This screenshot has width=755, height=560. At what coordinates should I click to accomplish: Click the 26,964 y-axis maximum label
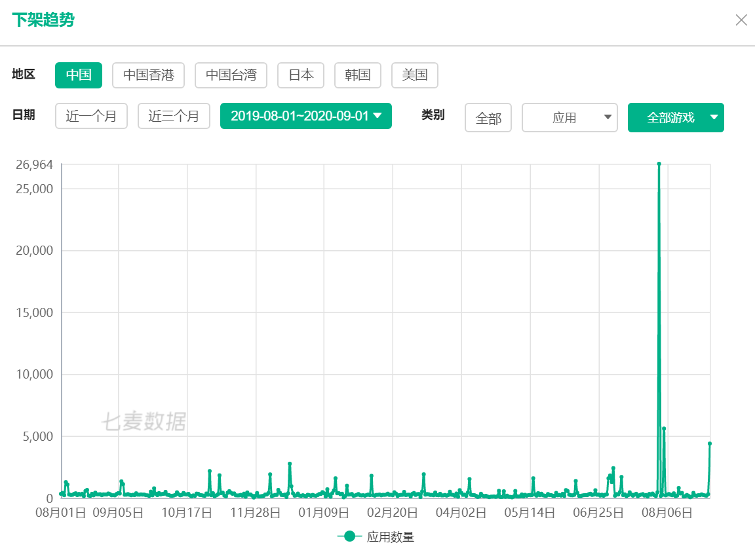tap(34, 165)
